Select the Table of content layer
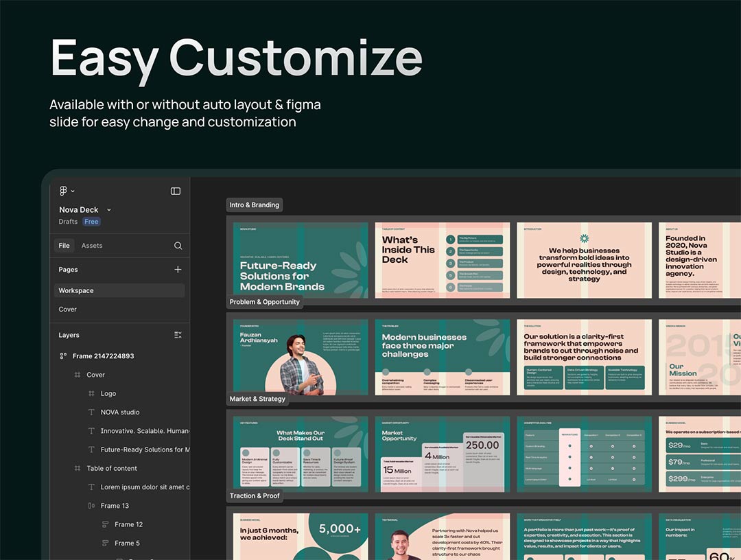The width and height of the screenshot is (741, 560). coord(112,469)
